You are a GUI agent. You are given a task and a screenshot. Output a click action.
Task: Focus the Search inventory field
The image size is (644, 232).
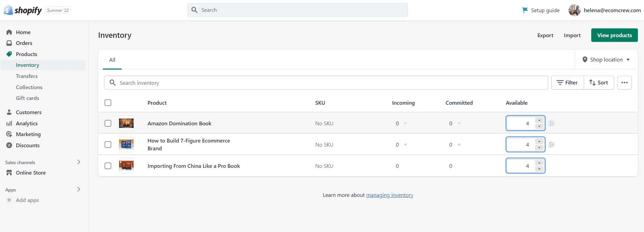(x=326, y=83)
